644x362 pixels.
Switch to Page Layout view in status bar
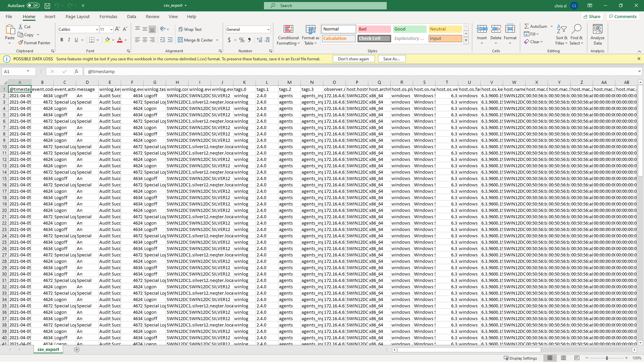click(x=563, y=358)
